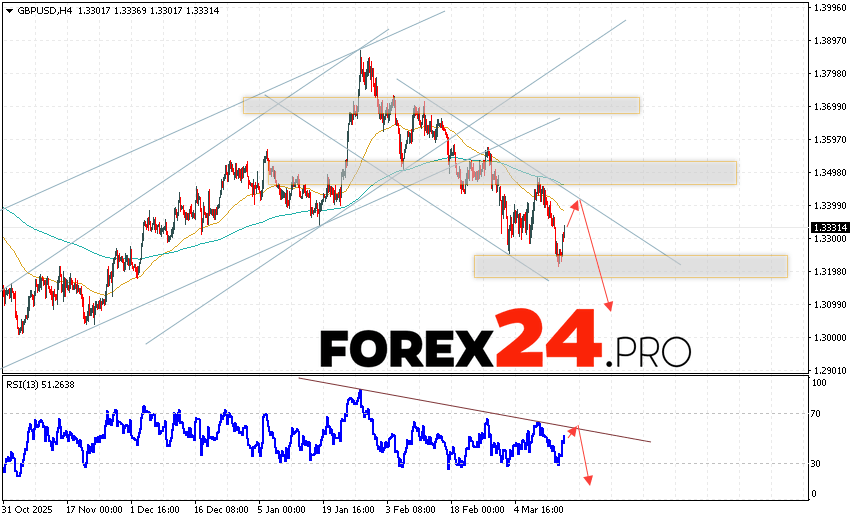
Task: Click the 1.38970 price axis label
Action: point(830,41)
